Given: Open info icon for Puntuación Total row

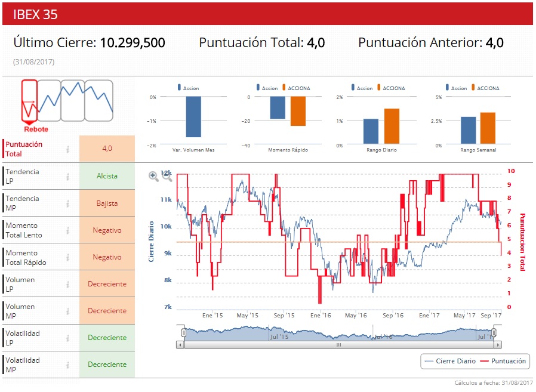Looking at the screenshot, I should (67, 149).
